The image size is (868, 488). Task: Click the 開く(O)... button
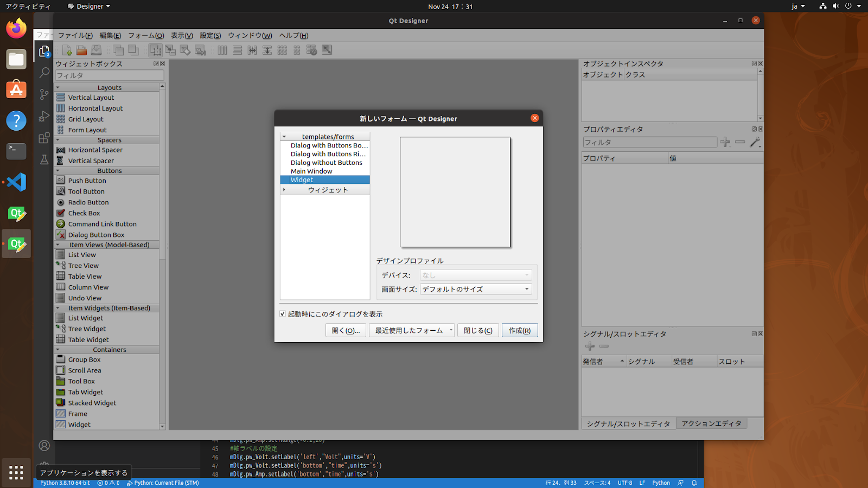(x=346, y=330)
